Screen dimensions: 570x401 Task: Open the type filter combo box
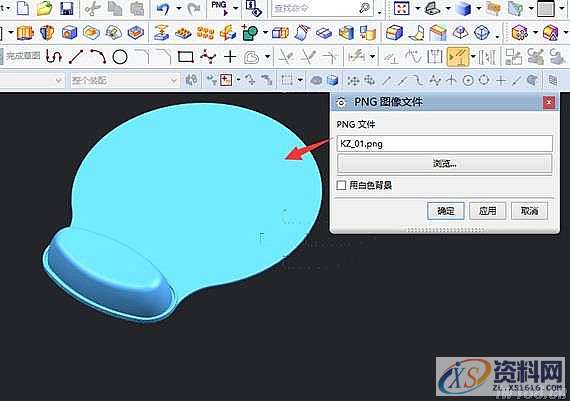[32, 80]
